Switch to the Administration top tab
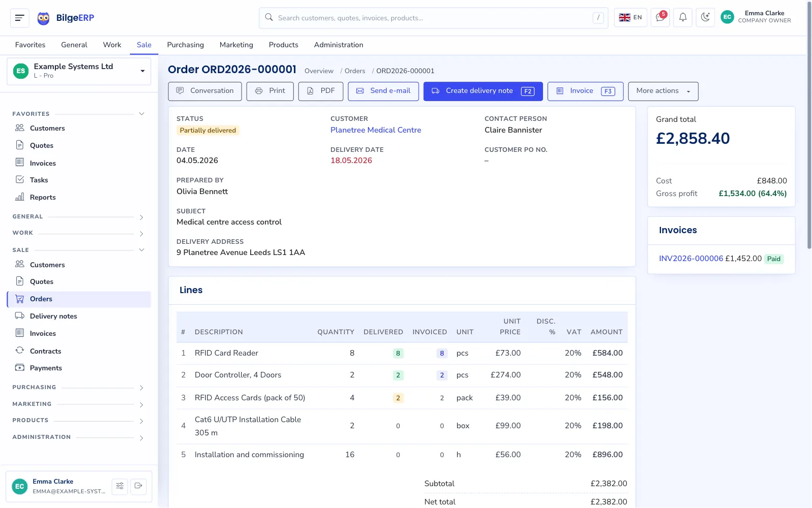 (x=339, y=45)
